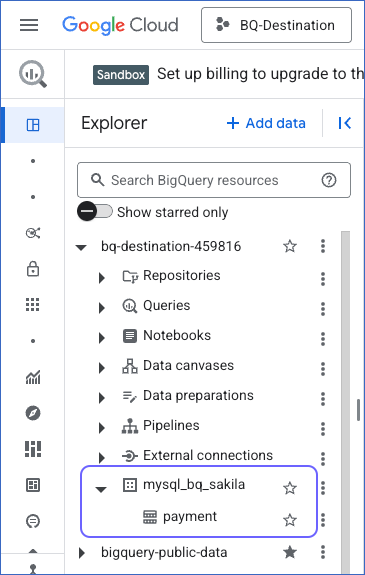Expand the Data preparations node

pos(102,398)
